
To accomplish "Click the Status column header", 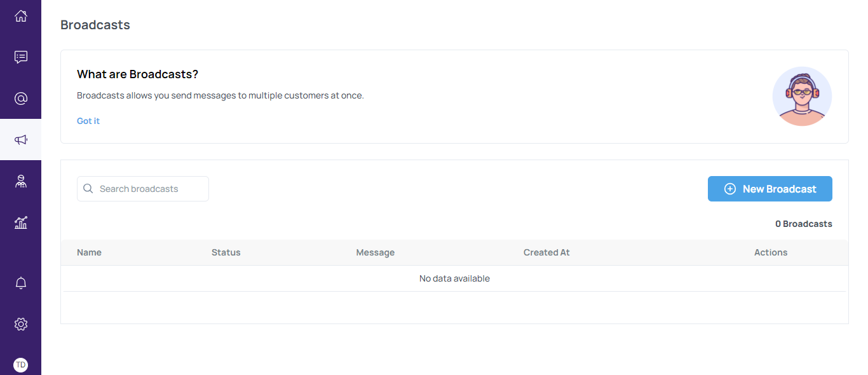I will (x=226, y=252).
